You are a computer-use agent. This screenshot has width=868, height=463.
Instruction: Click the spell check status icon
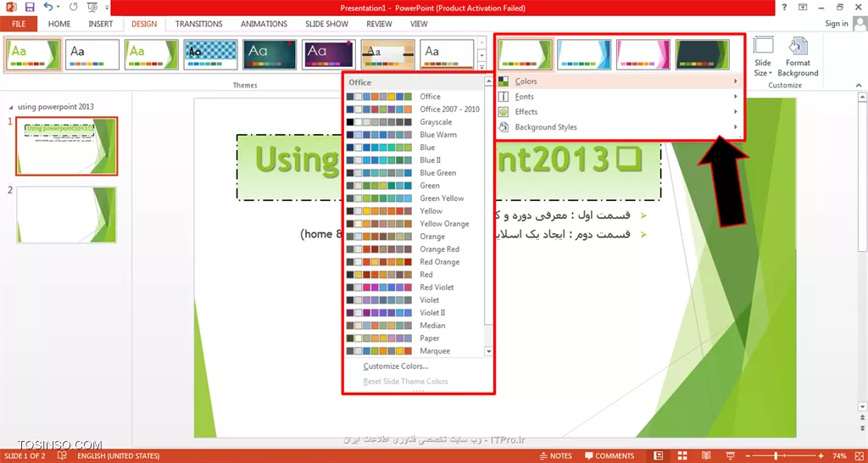click(62, 456)
